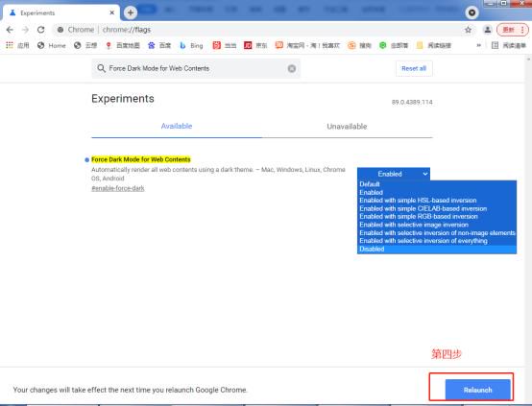Reload the chrome://flags page
532x406 pixels.
tap(41, 30)
